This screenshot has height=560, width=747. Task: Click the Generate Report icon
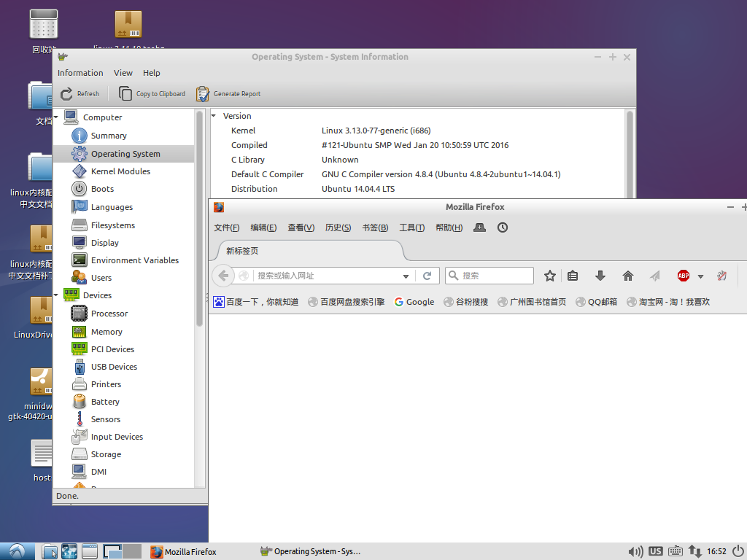(203, 94)
